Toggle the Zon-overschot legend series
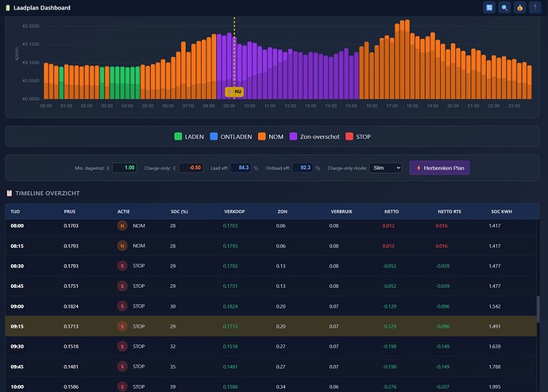The height and width of the screenshot is (392, 548). (x=315, y=136)
